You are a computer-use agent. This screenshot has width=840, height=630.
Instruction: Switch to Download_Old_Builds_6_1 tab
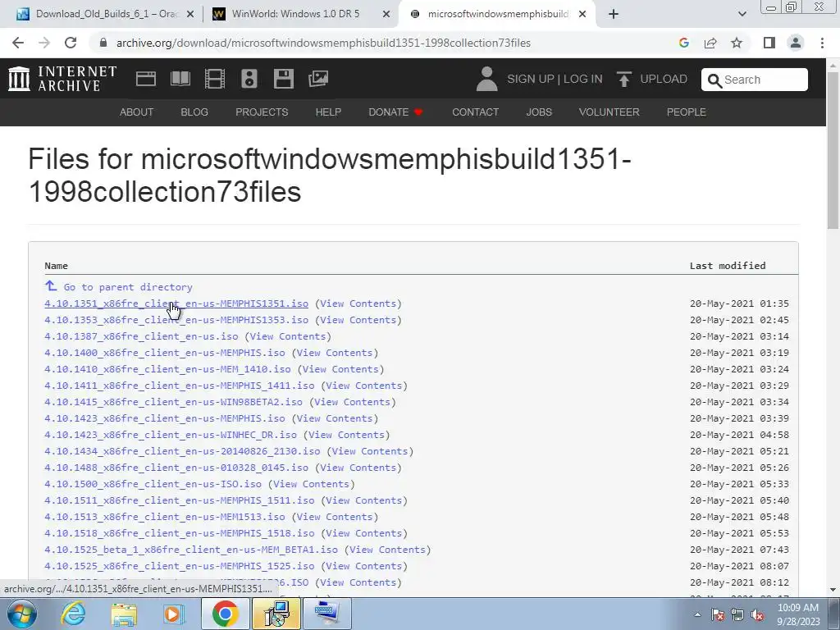click(x=104, y=14)
